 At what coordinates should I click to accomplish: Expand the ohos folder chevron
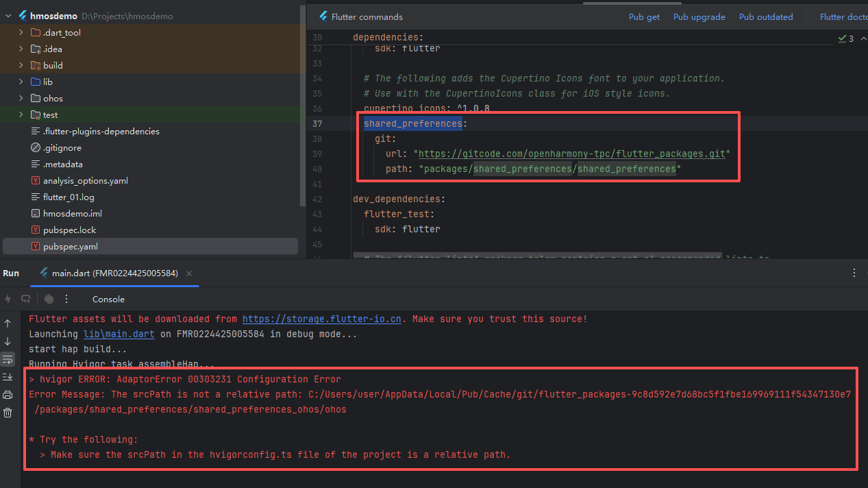pyautogui.click(x=21, y=98)
